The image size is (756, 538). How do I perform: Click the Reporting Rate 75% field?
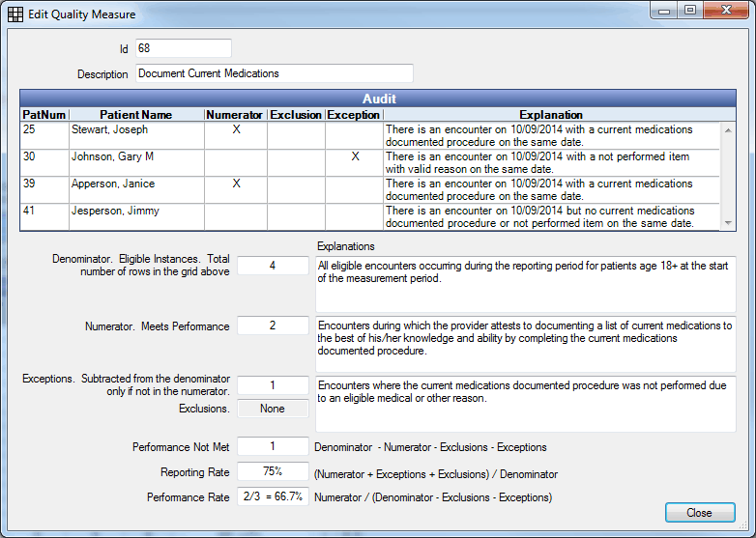tap(273, 471)
